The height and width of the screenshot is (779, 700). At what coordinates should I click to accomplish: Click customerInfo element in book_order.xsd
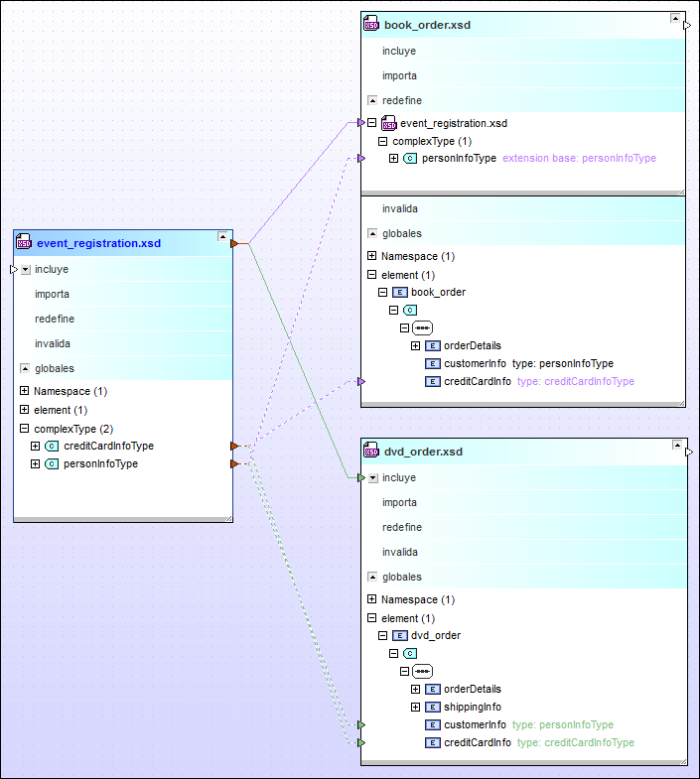[476, 364]
